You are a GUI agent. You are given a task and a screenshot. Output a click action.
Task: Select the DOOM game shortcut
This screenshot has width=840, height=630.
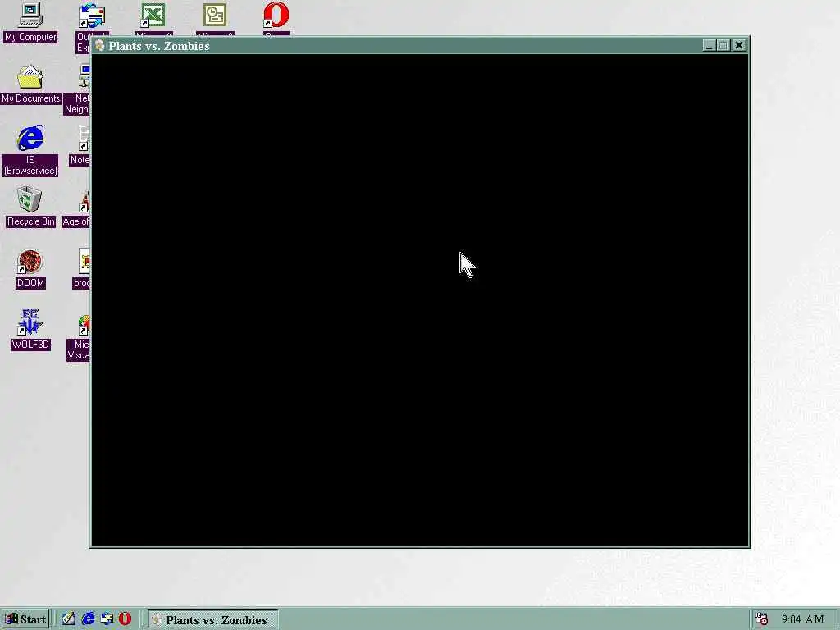[30, 268]
